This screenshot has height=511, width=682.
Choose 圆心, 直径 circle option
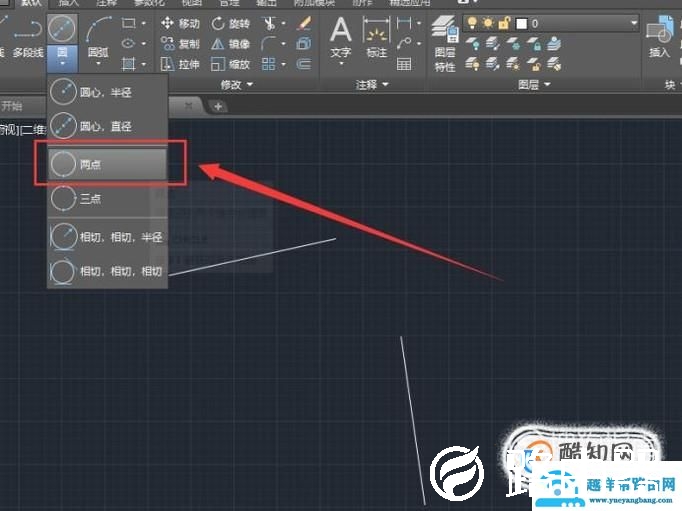point(107,128)
